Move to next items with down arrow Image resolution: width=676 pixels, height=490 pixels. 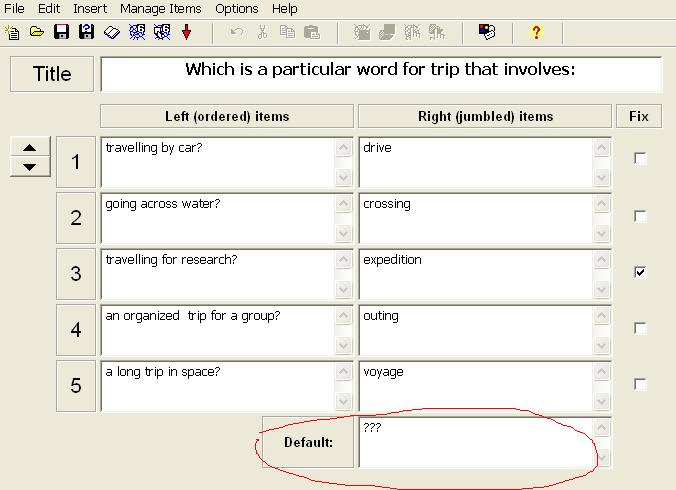(x=30, y=167)
